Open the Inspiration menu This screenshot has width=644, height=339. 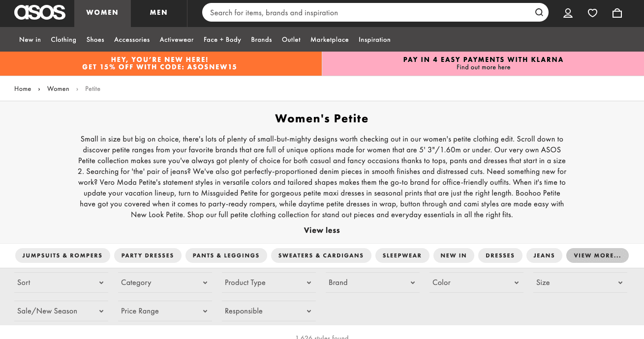coord(374,40)
